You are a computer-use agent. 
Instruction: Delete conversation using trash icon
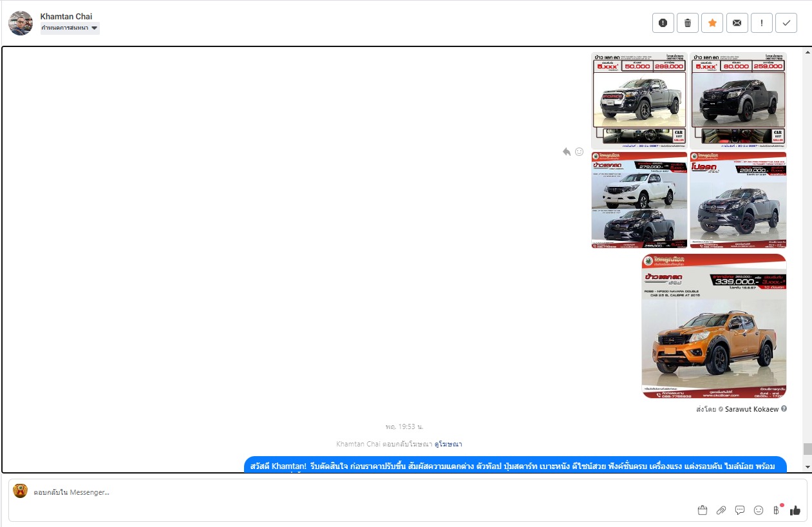[x=688, y=23]
